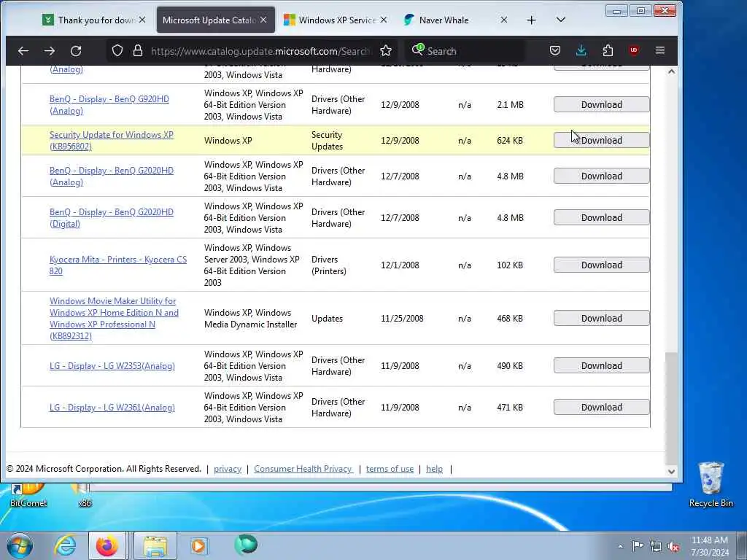The image size is (747, 560).
Task: Click the taskbar clock 11:48 AM
Action: pyautogui.click(x=710, y=540)
